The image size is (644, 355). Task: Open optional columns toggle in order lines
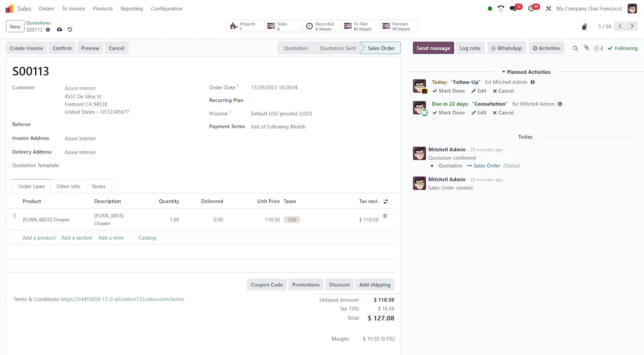(x=386, y=202)
